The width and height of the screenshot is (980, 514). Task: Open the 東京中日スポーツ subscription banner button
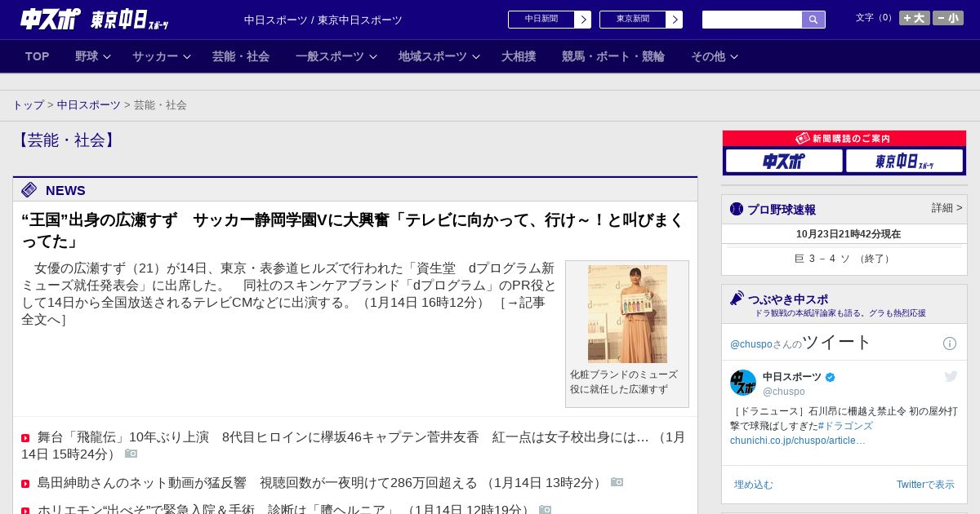click(x=904, y=161)
